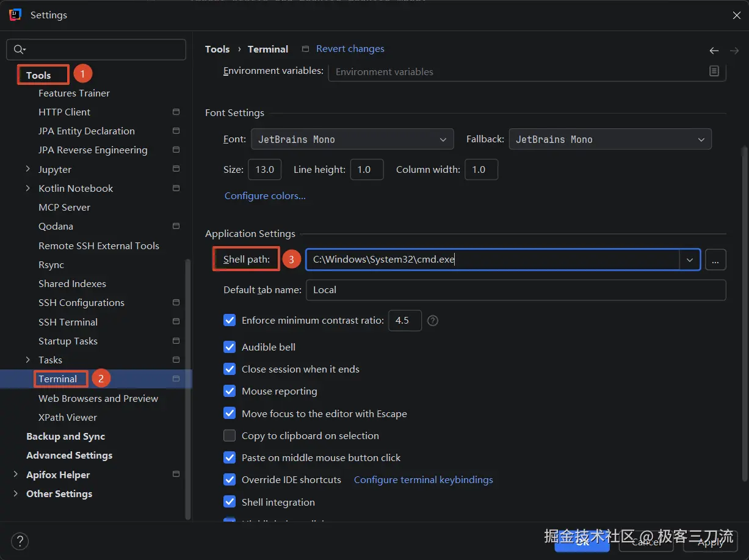The height and width of the screenshot is (560, 749).
Task: Click the Default tab name field
Action: [516, 289]
